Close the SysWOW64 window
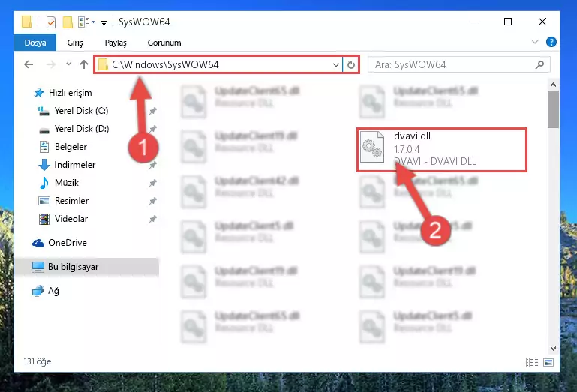 coord(542,22)
